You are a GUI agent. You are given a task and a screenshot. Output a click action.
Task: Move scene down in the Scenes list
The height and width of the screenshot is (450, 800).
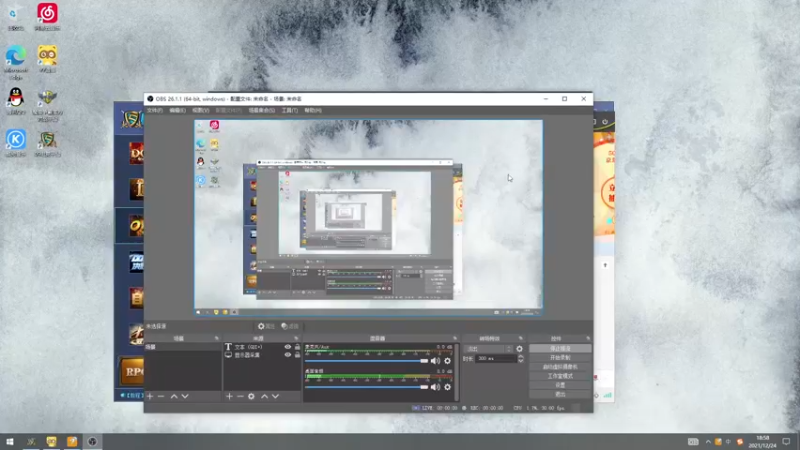point(185,396)
